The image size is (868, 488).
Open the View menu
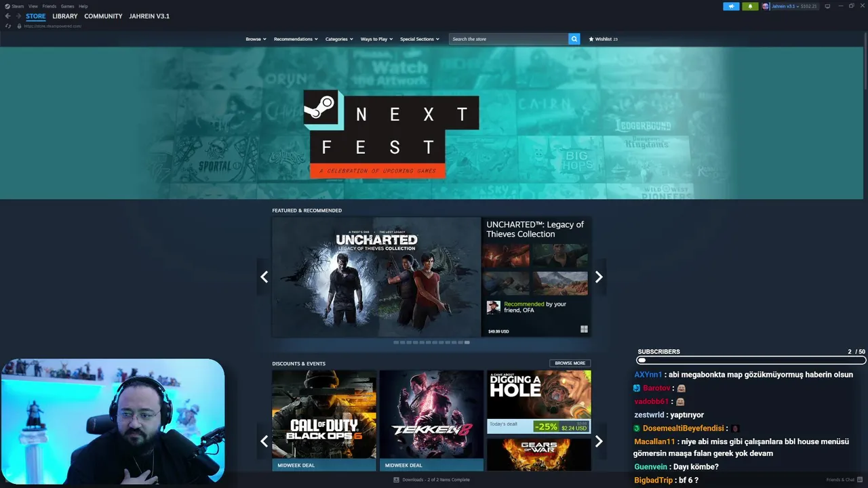(33, 6)
